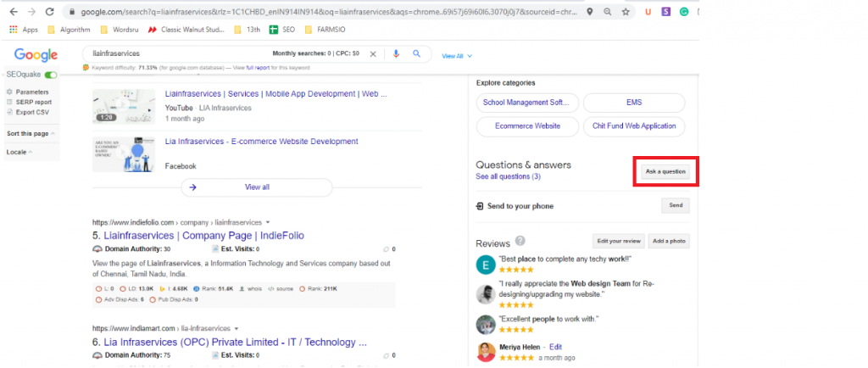Screen dimensions: 868x368
Task: Click the Send to your phone icon
Action: [480, 206]
